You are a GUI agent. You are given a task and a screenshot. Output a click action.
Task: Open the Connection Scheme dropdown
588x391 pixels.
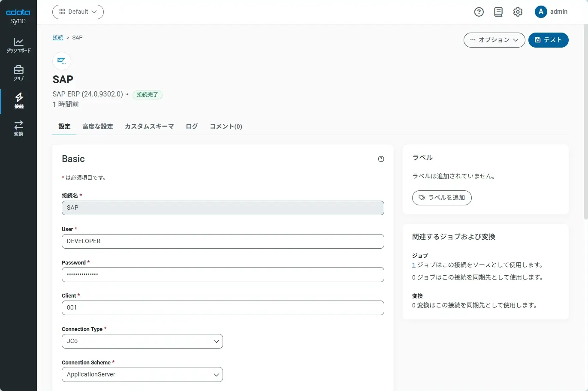click(x=142, y=374)
